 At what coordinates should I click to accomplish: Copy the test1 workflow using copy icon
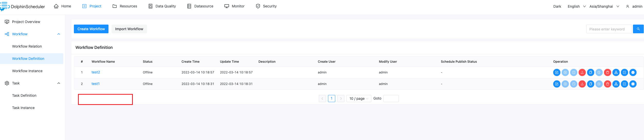[590, 84]
